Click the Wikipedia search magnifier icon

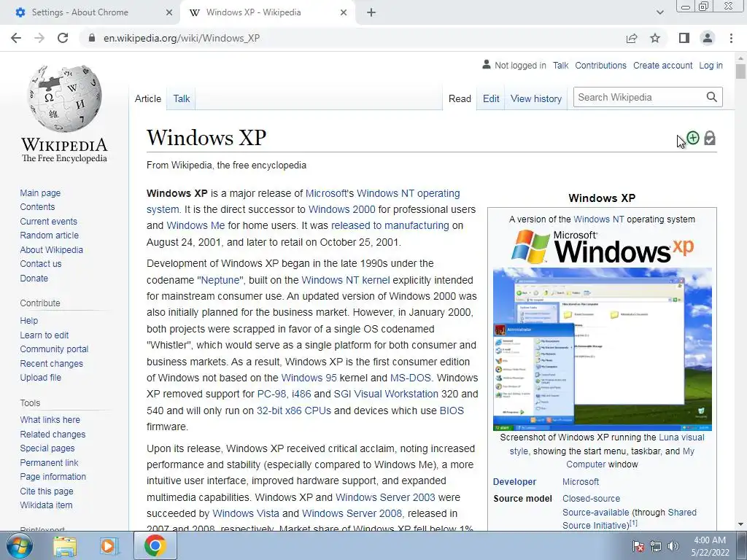coord(712,97)
